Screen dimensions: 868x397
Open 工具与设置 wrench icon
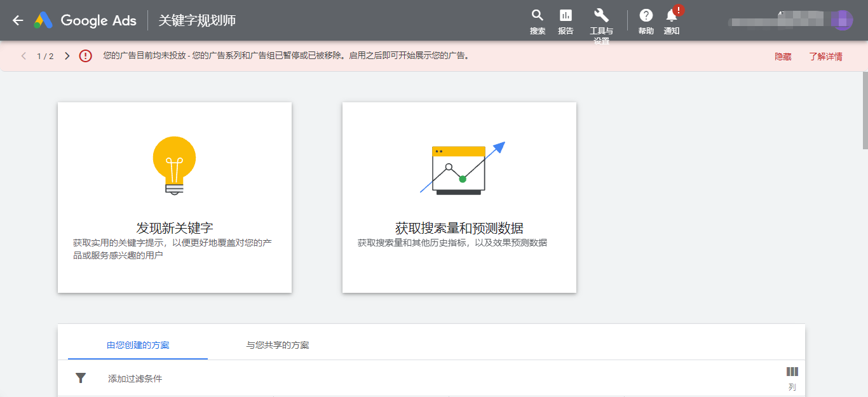tap(601, 16)
